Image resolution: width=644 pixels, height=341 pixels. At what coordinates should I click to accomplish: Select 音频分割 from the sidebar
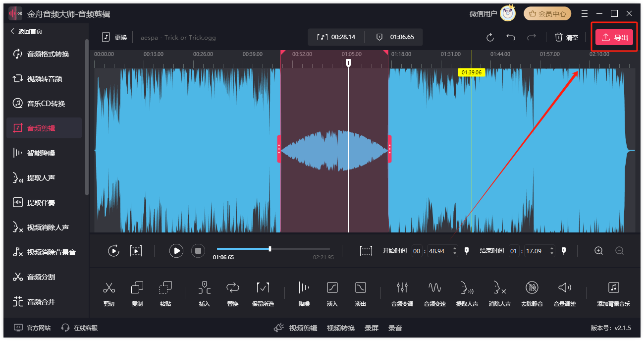tap(45, 277)
